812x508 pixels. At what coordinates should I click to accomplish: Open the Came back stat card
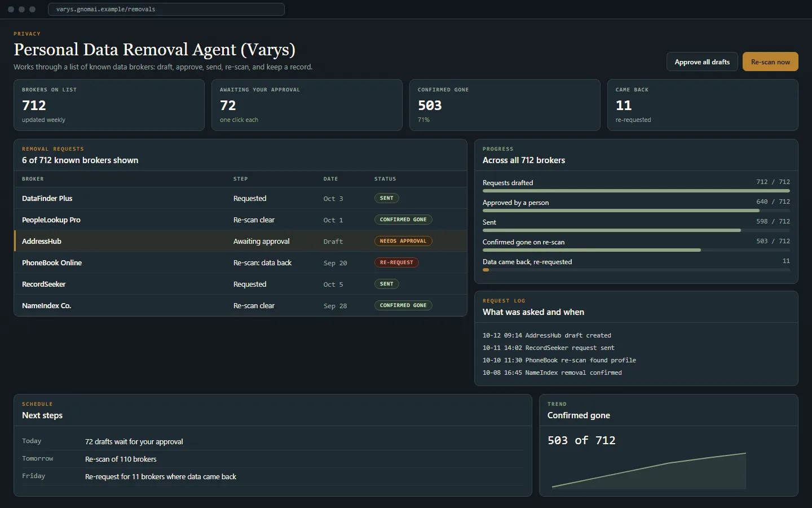703,105
